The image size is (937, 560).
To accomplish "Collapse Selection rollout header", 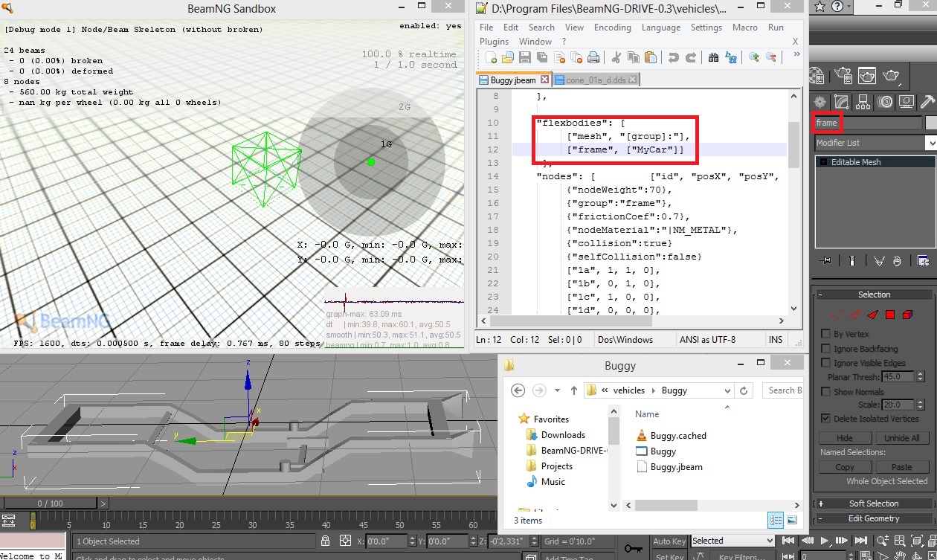I will pos(874,295).
